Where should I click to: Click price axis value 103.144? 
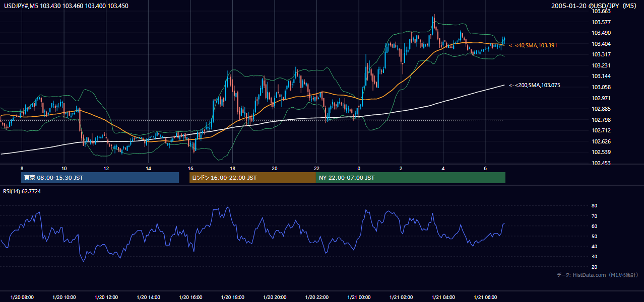(601, 76)
